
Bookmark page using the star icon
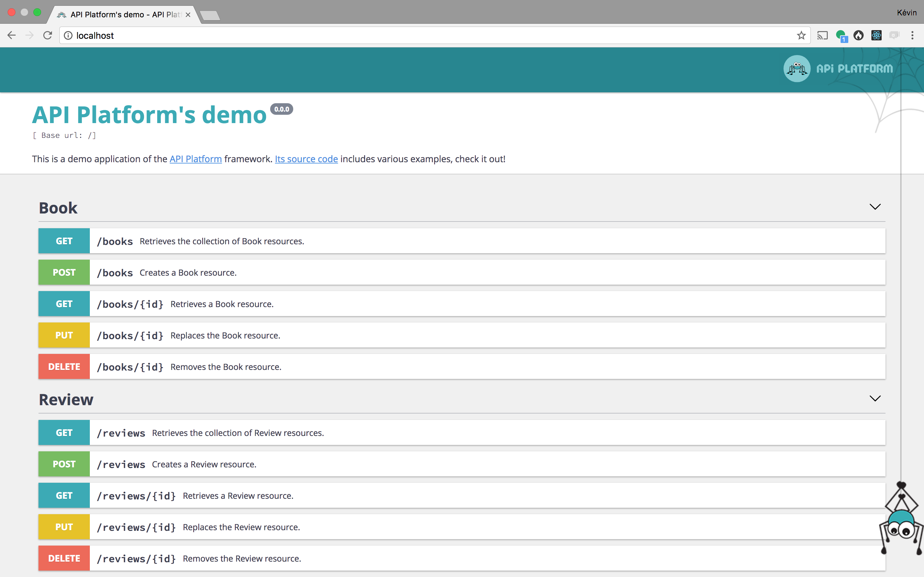pos(801,36)
